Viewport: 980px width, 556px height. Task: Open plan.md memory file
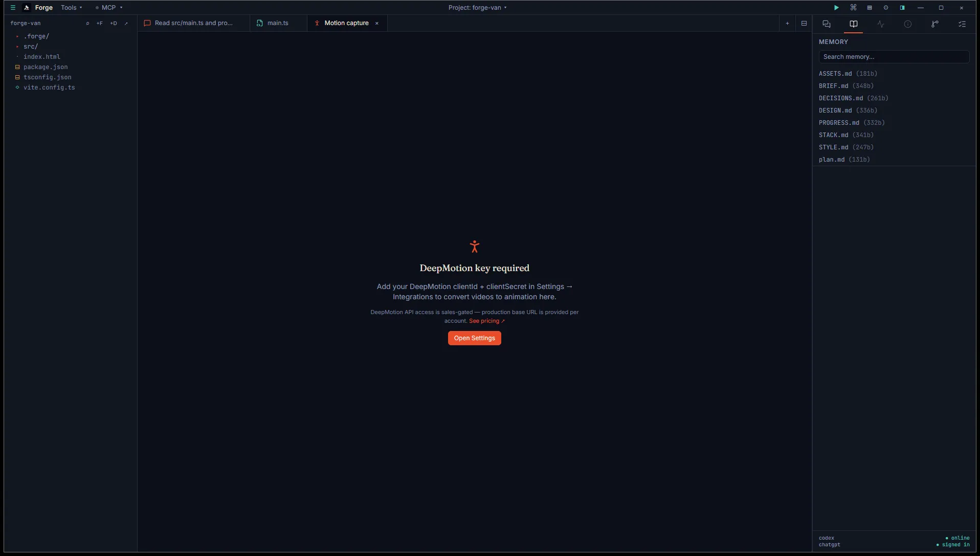pyautogui.click(x=844, y=160)
